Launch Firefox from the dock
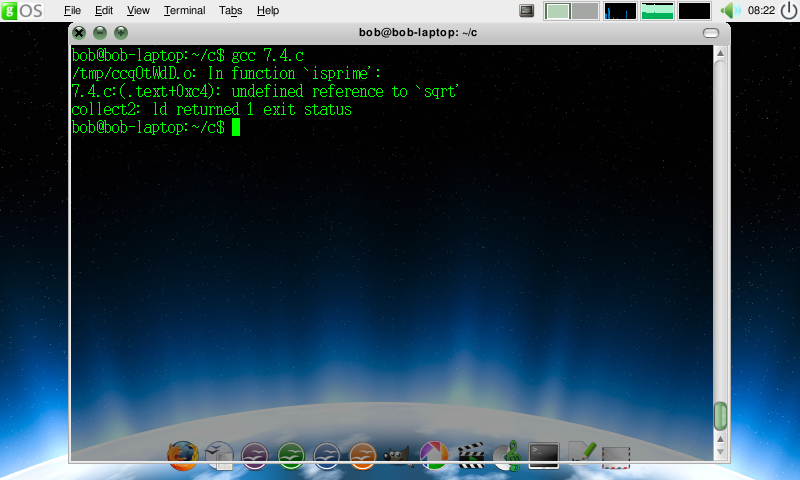The height and width of the screenshot is (480, 800). click(x=183, y=456)
